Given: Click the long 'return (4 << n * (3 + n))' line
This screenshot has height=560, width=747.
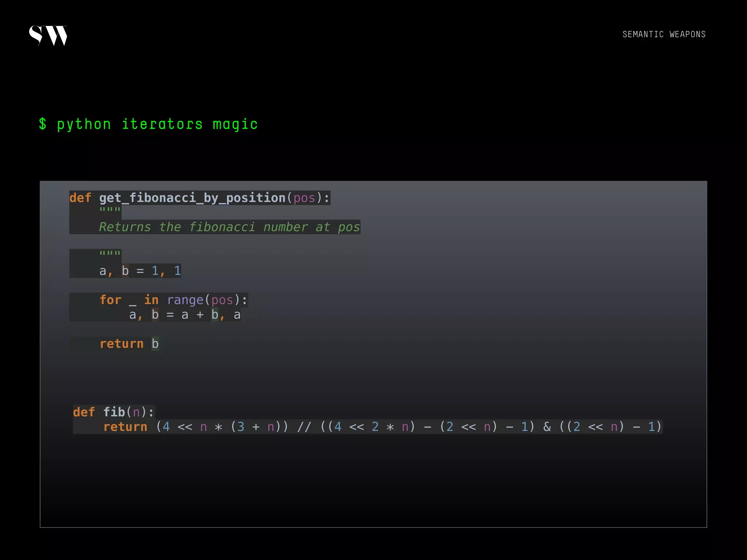Looking at the screenshot, I should click(x=383, y=427).
